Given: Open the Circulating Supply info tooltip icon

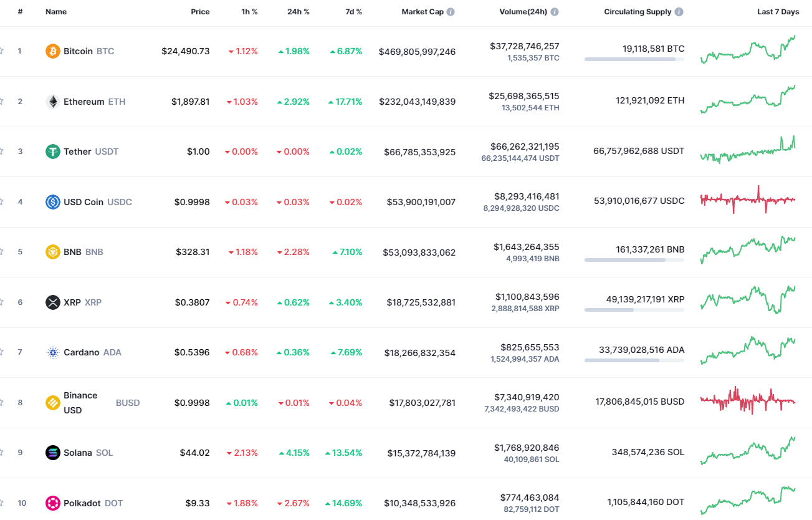Looking at the screenshot, I should pyautogui.click(x=678, y=11).
